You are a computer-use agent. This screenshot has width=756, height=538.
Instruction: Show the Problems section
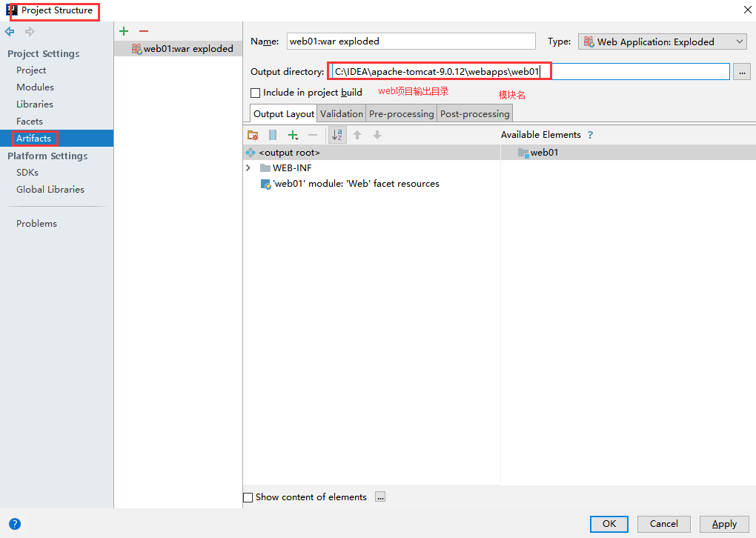pyautogui.click(x=36, y=224)
